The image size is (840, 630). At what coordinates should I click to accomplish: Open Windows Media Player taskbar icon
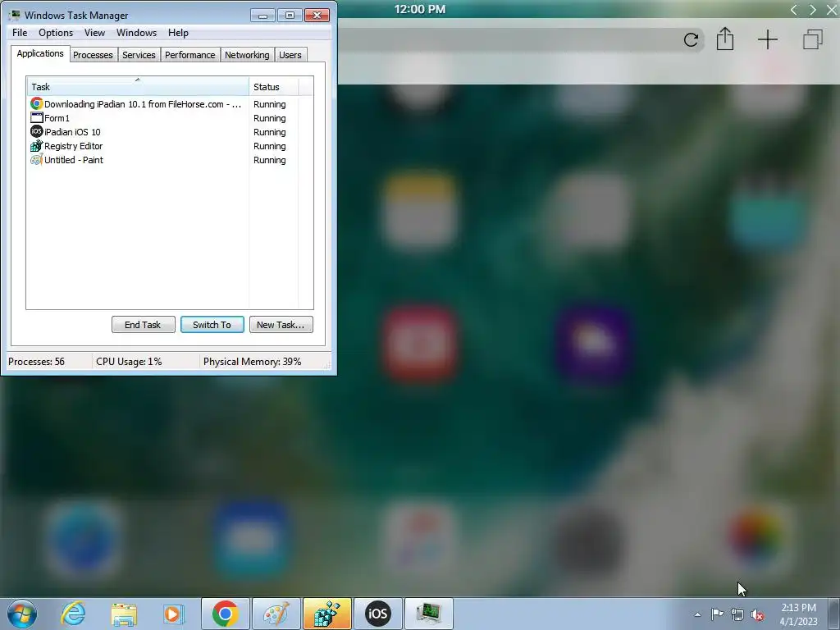(174, 614)
